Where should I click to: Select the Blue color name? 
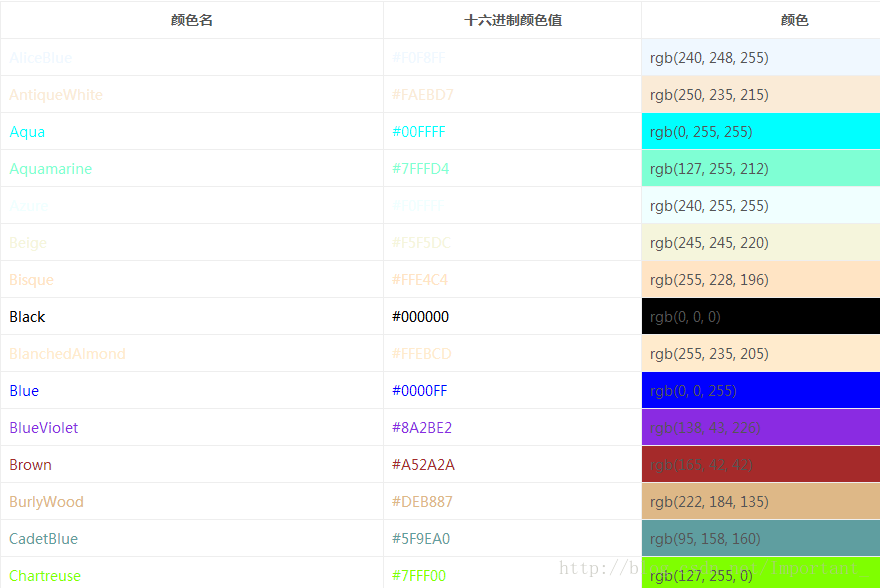(24, 391)
